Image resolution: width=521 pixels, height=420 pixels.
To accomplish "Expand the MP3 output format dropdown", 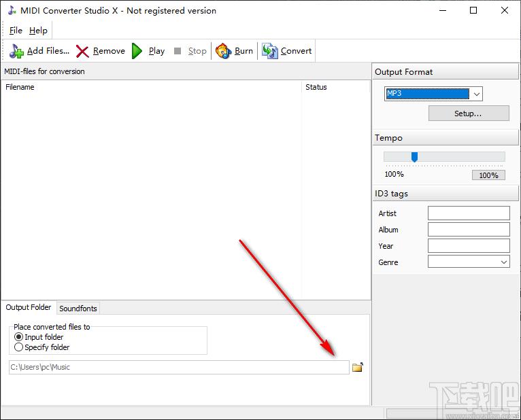I will 477,94.
